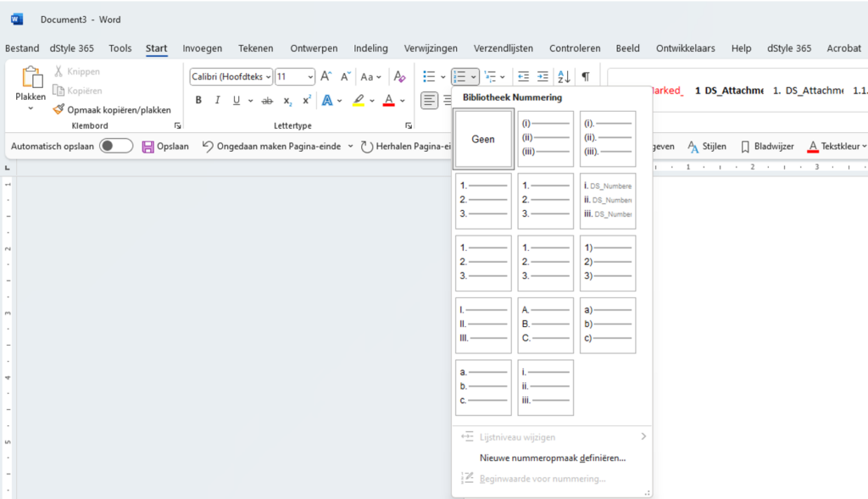Select A. B. C. uppercase numbering
The height and width of the screenshot is (499, 868).
545,325
